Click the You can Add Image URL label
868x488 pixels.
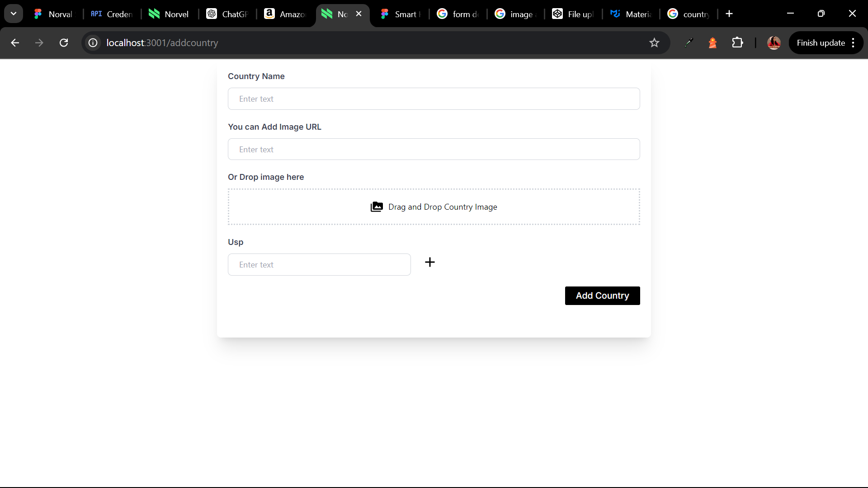tap(274, 127)
